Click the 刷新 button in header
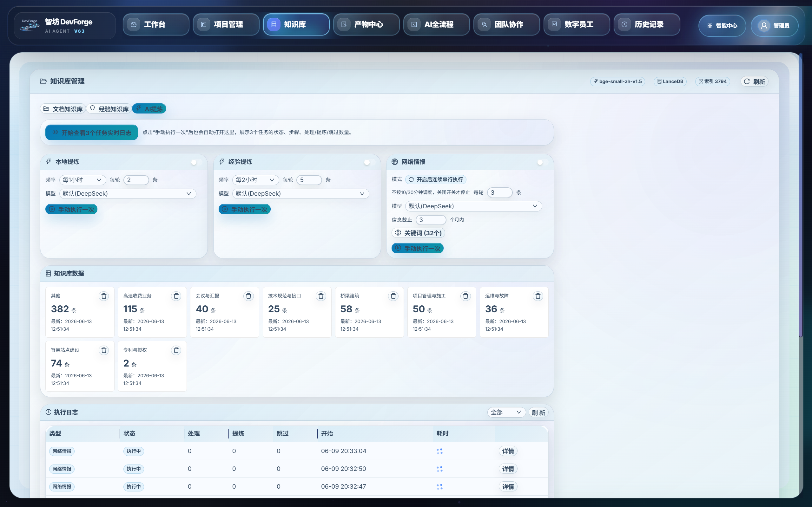This screenshot has height=507, width=812. (755, 81)
